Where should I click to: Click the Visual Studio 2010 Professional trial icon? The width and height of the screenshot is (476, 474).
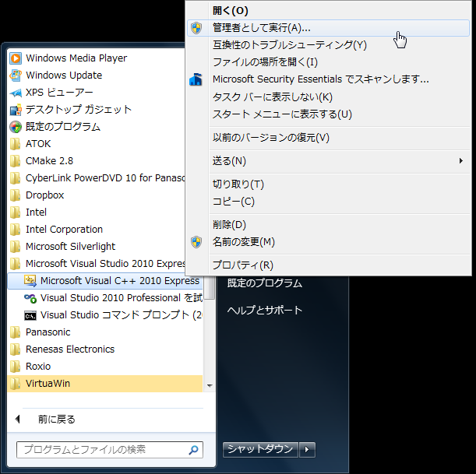[30, 298]
